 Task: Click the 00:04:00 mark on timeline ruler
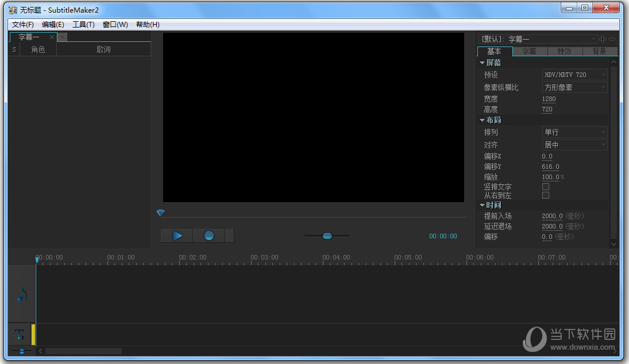336,257
